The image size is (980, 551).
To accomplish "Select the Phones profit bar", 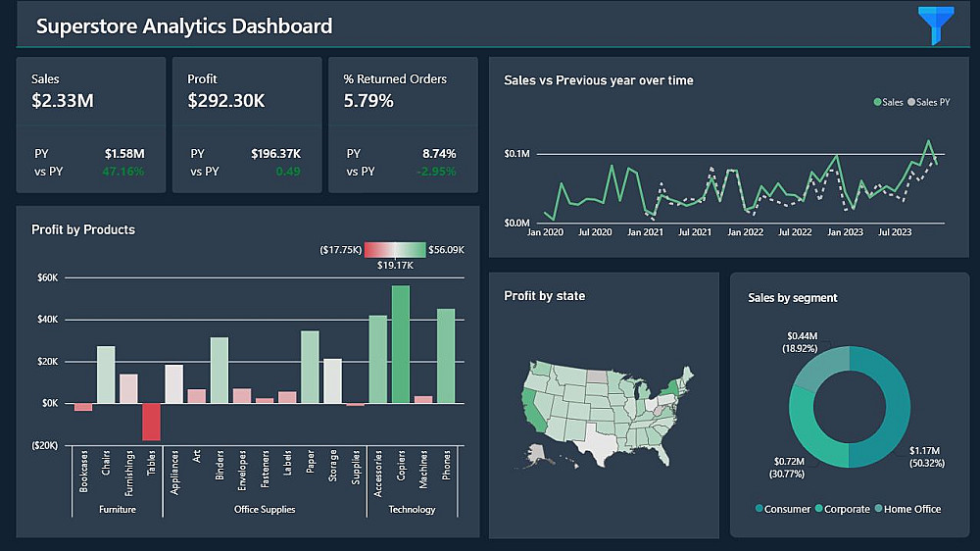I will point(446,356).
